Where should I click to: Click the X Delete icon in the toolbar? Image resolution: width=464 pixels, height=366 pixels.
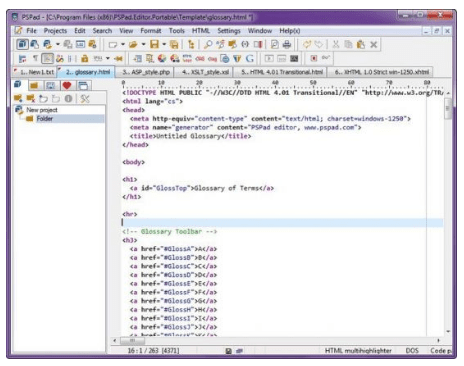click(x=374, y=44)
